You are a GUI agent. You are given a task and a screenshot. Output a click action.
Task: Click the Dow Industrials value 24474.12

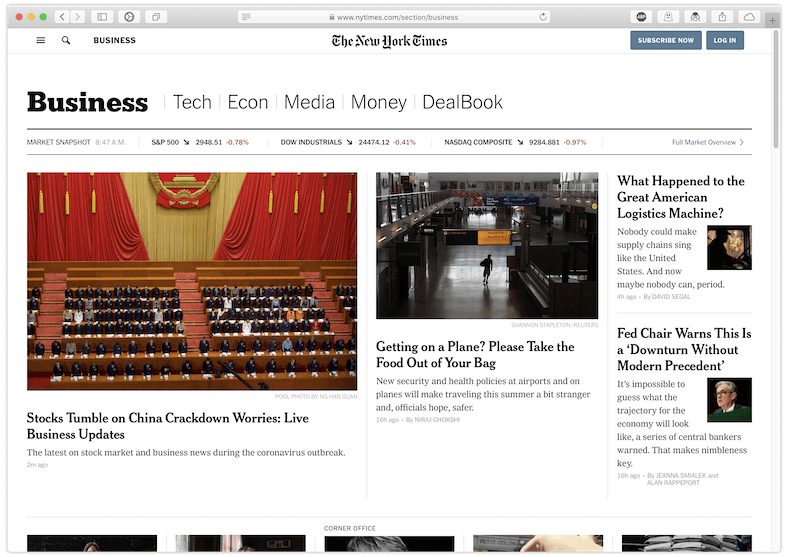pos(374,142)
